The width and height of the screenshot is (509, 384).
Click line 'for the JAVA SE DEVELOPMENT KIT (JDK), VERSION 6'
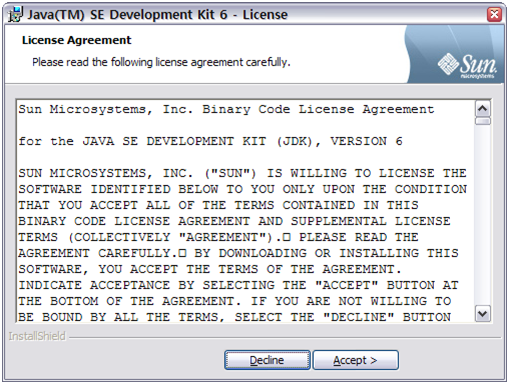[210, 141]
